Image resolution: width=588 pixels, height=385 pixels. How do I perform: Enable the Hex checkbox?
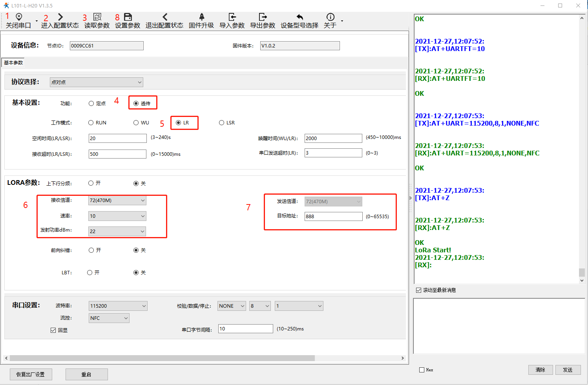point(422,370)
